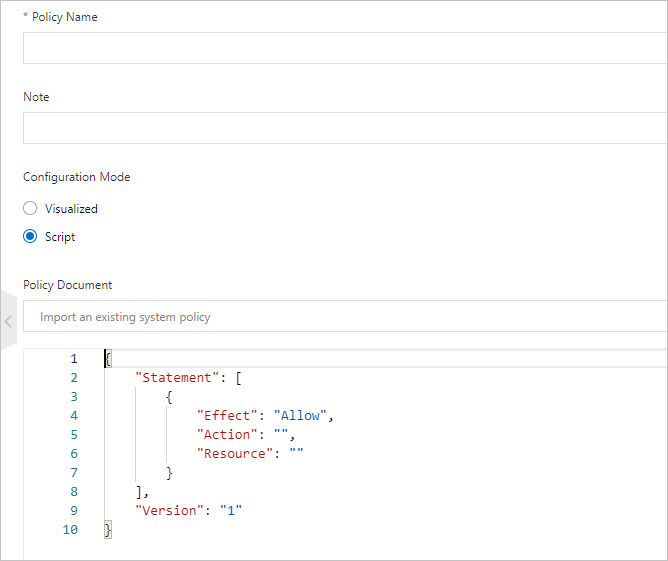The width and height of the screenshot is (668, 561).
Task: Click line number 1 in the editor gutter
Action: pyautogui.click(x=74, y=359)
